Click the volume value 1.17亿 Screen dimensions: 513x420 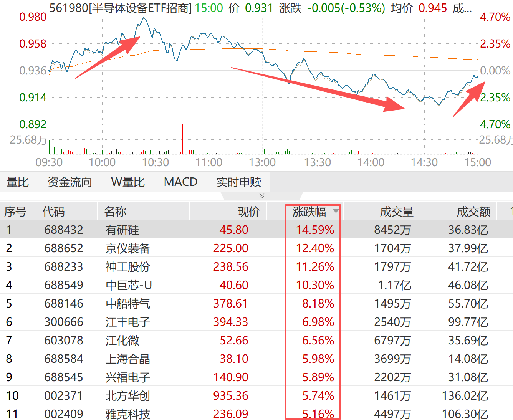(x=395, y=285)
